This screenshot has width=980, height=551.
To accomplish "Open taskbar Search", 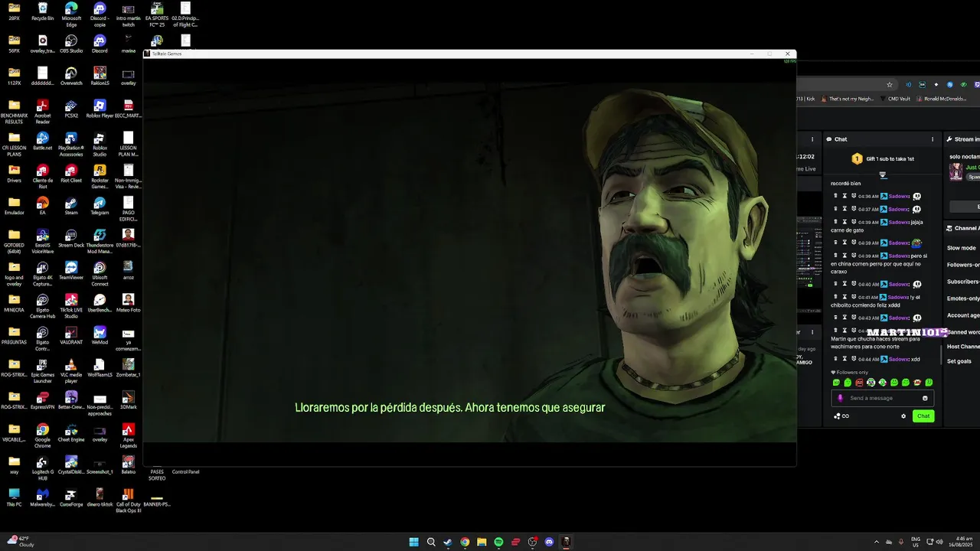I will pos(431,542).
